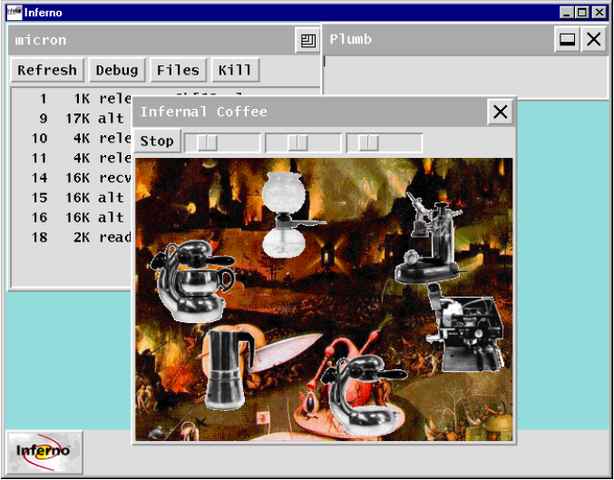Click the Infernal Coffee title bar
This screenshot has width=614, height=480.
309,112
